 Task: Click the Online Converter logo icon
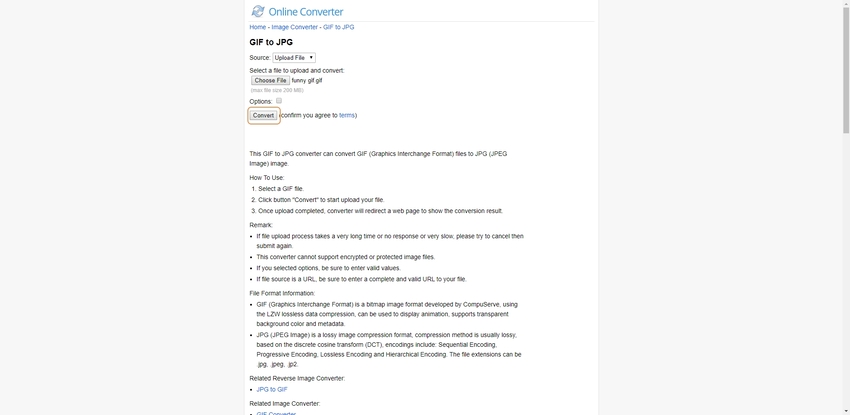(258, 12)
